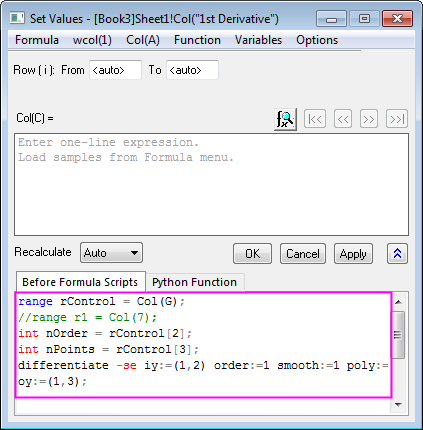Click the Apply button
This screenshot has height=430, width=423.
(353, 254)
